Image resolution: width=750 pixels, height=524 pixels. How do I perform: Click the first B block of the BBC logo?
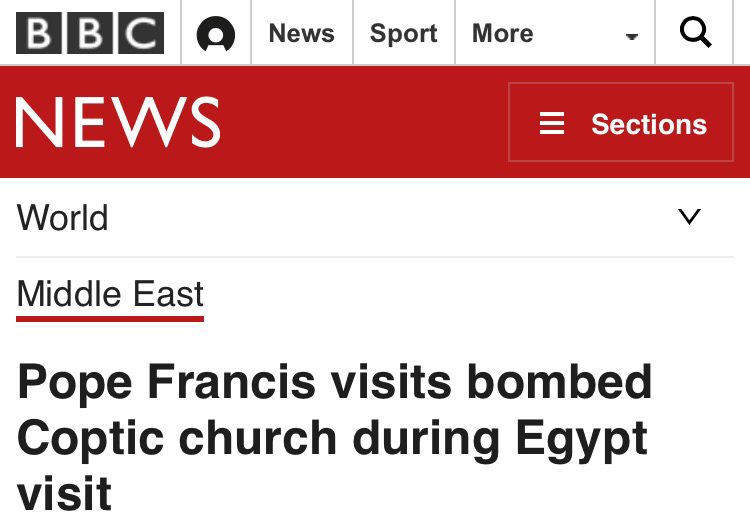pos(39,34)
